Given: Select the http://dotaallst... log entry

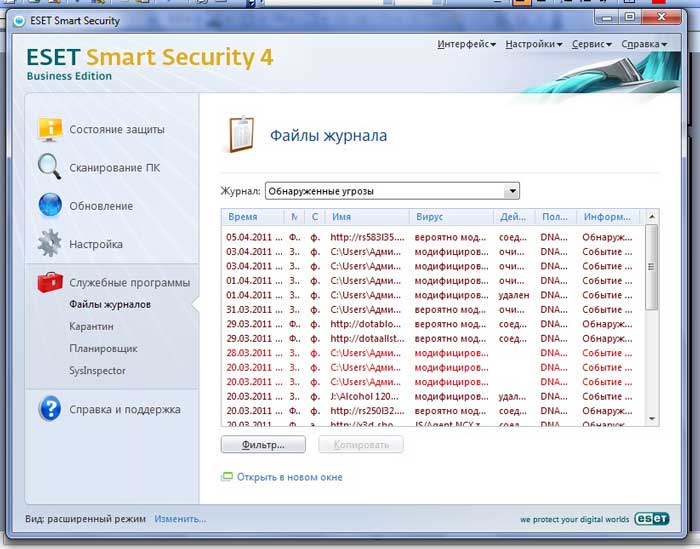Looking at the screenshot, I should click(433, 338).
